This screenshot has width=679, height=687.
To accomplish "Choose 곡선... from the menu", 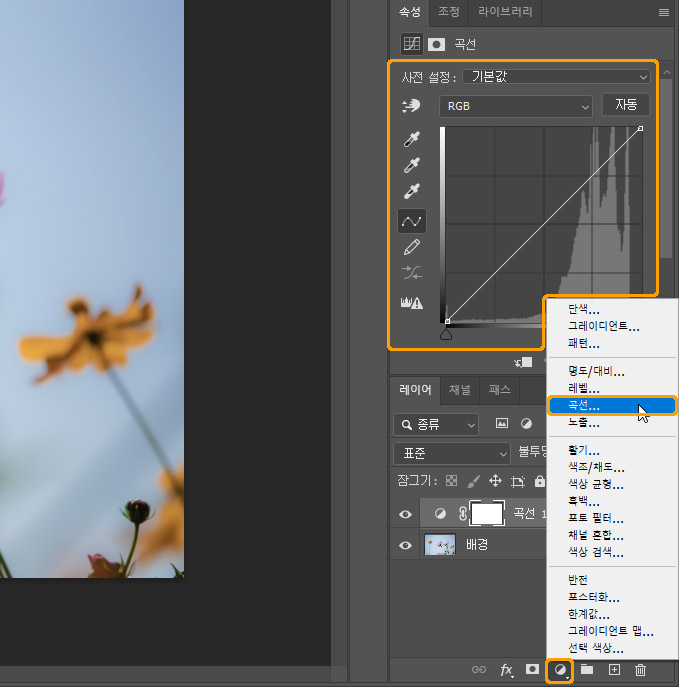I will (x=612, y=405).
